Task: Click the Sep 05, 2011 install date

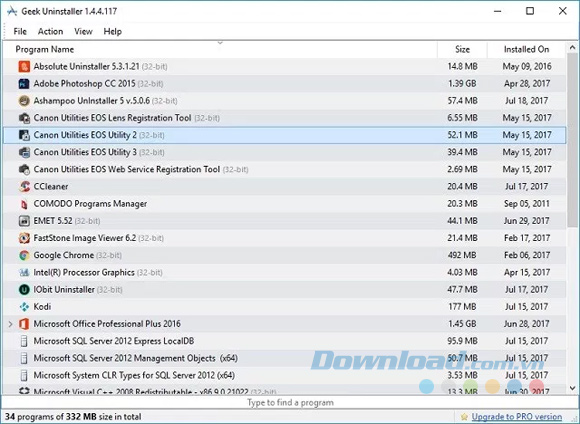Action: click(527, 204)
